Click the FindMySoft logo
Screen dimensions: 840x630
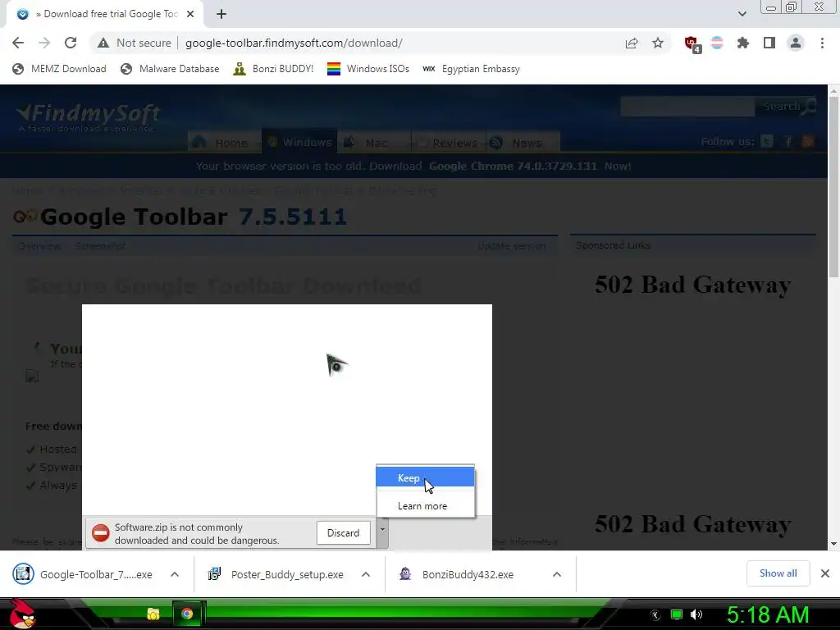[x=89, y=116]
